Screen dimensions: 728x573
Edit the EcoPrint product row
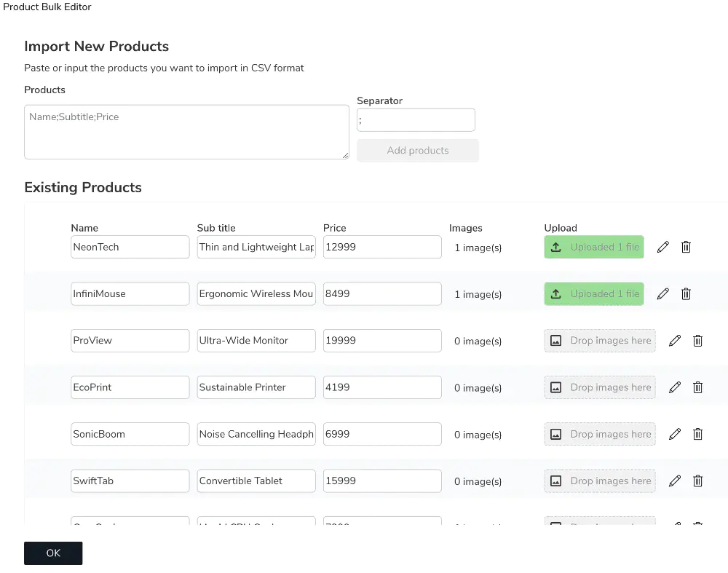coord(675,387)
